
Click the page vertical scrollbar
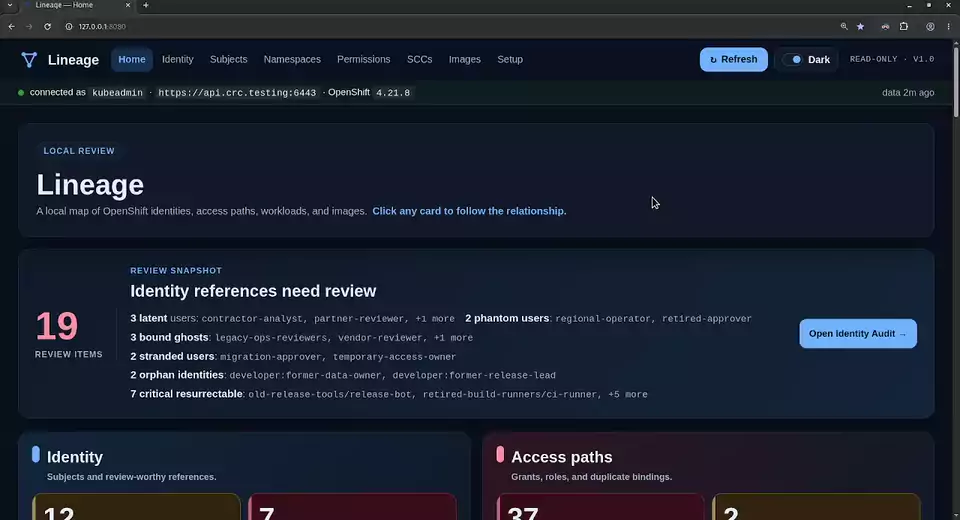[956, 80]
